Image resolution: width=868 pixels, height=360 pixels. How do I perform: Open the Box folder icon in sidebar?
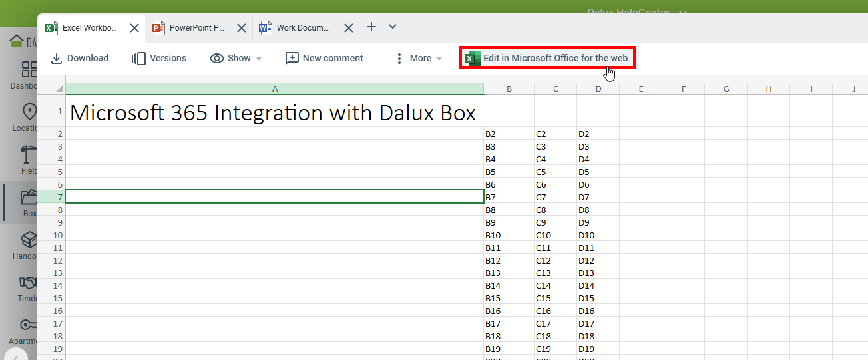tap(29, 197)
